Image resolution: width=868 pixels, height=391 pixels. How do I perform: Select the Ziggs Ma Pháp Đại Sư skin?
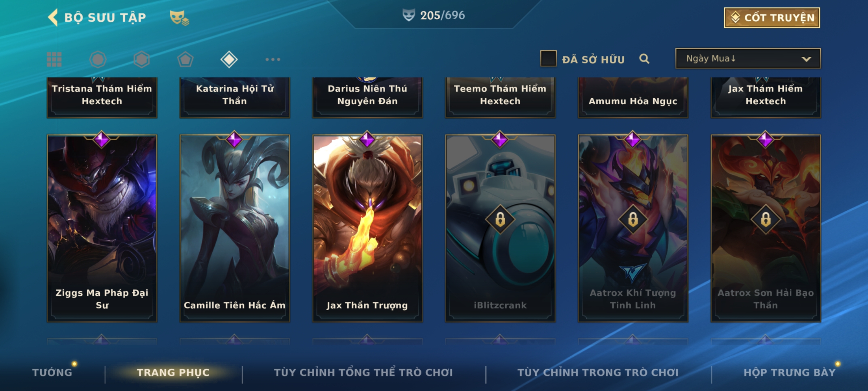pos(102,229)
